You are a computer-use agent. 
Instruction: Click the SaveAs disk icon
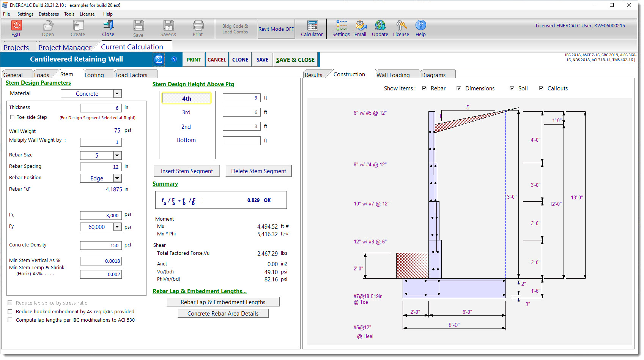(x=168, y=25)
